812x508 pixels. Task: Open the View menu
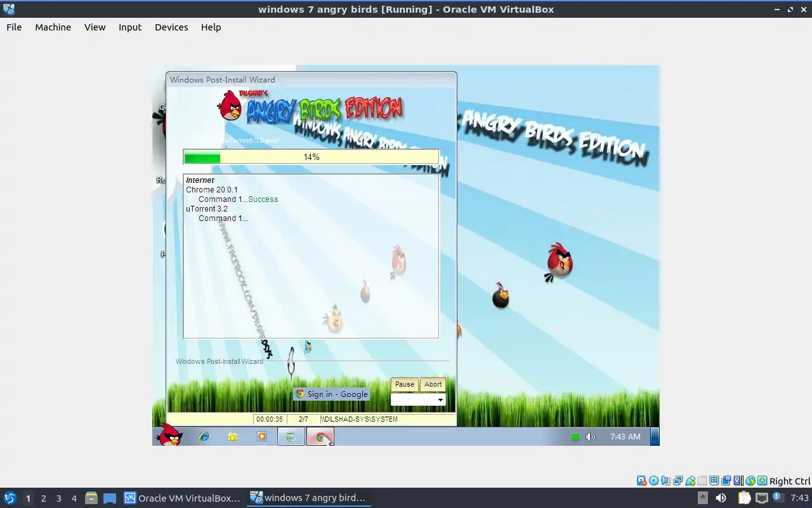click(95, 27)
